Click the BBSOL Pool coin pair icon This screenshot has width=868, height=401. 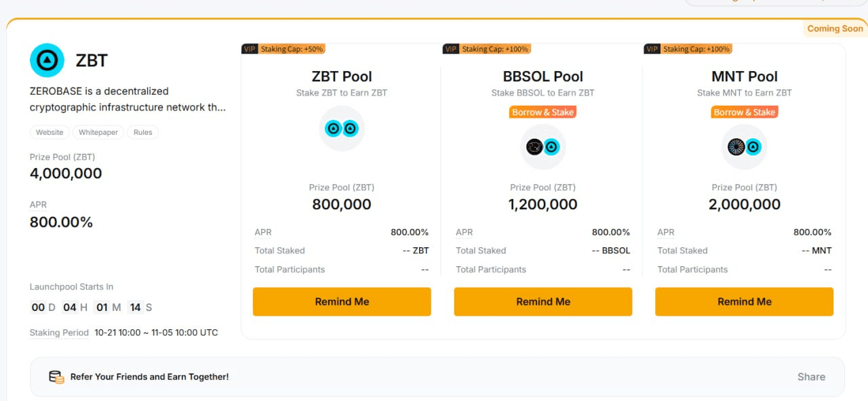(543, 147)
